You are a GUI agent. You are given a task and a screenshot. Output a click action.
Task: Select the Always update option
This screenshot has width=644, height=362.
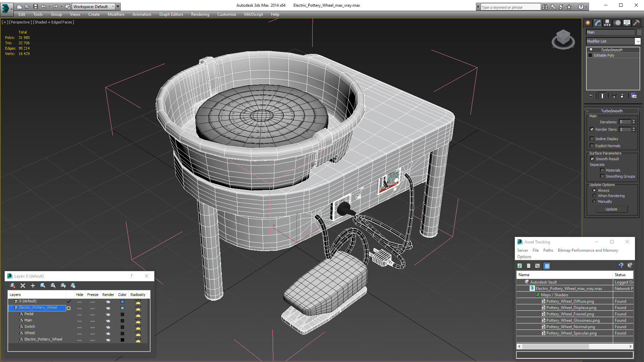[594, 190]
